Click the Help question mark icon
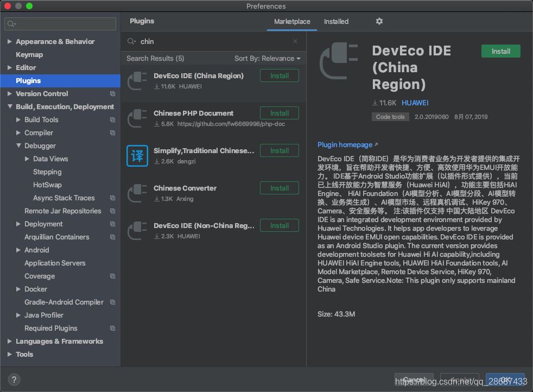Screen dimensions: 533x392 pos(14,379)
